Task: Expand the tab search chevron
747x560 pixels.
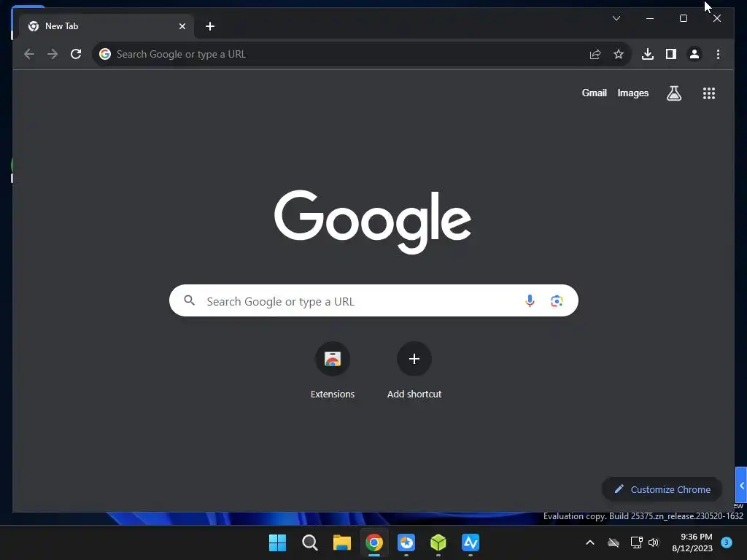Action: 616,18
